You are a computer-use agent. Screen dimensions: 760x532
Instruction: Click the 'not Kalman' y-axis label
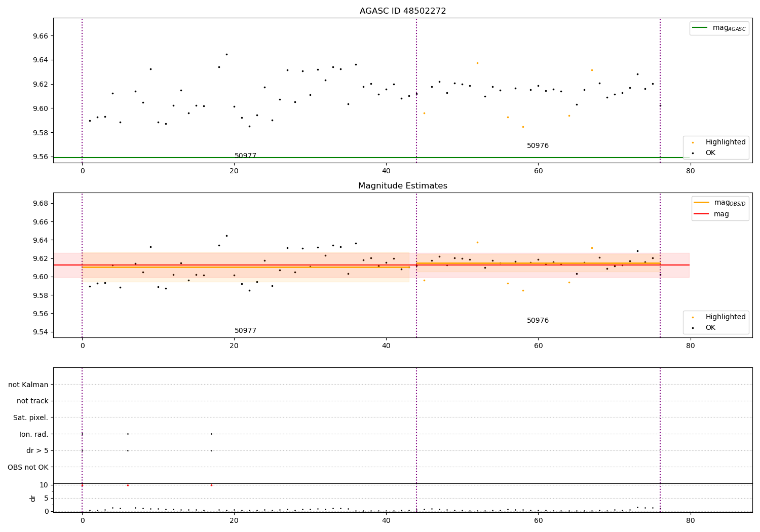[28, 385]
